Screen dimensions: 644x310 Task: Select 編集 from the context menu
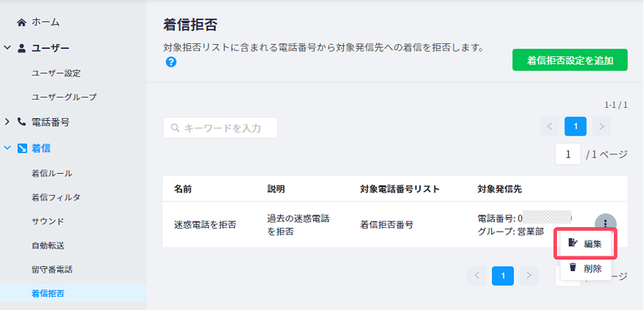(586, 243)
